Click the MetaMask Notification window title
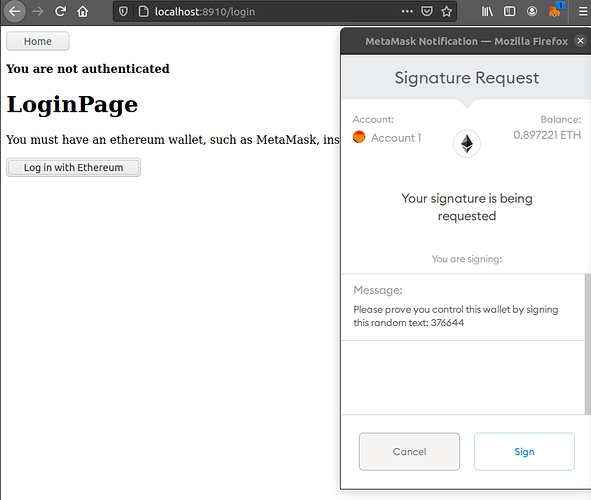Screen dimensions: 591x500 pyautogui.click(x=466, y=41)
